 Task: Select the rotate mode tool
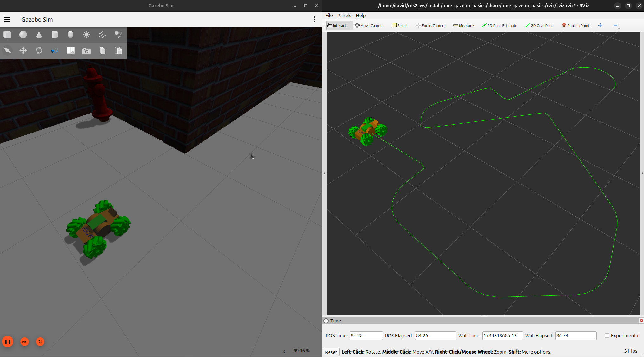pos(39,50)
